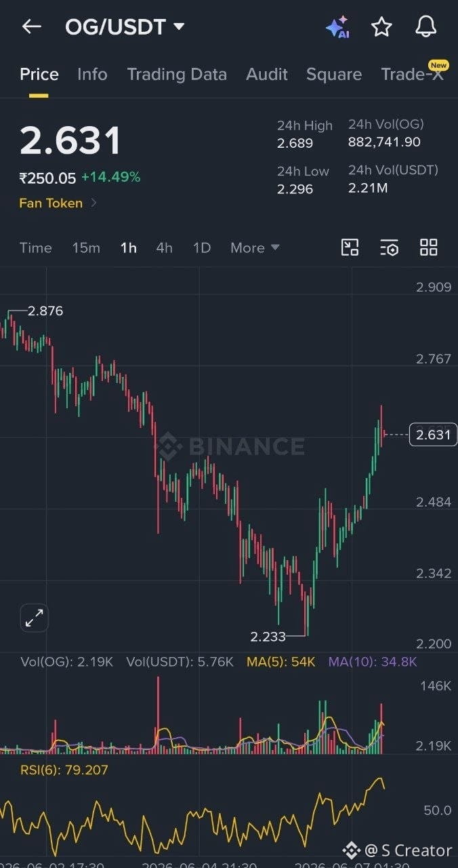
Task: Tap the +14.49% change percentage
Action: [x=111, y=178]
